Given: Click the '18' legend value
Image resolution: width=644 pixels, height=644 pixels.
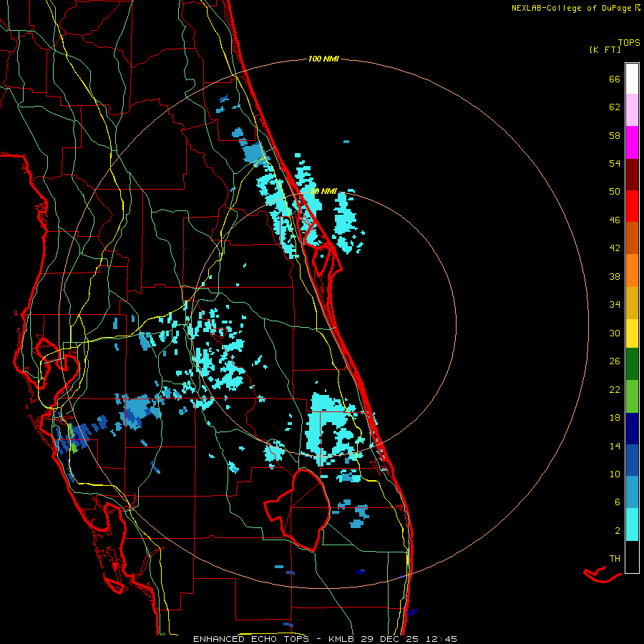Looking at the screenshot, I should coord(615,418).
